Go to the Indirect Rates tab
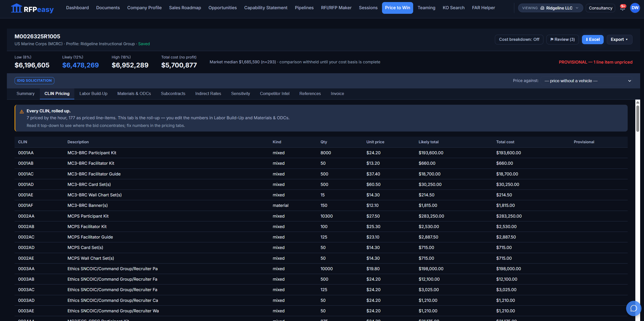Image resolution: width=644 pixels, height=321 pixels. pyautogui.click(x=208, y=94)
